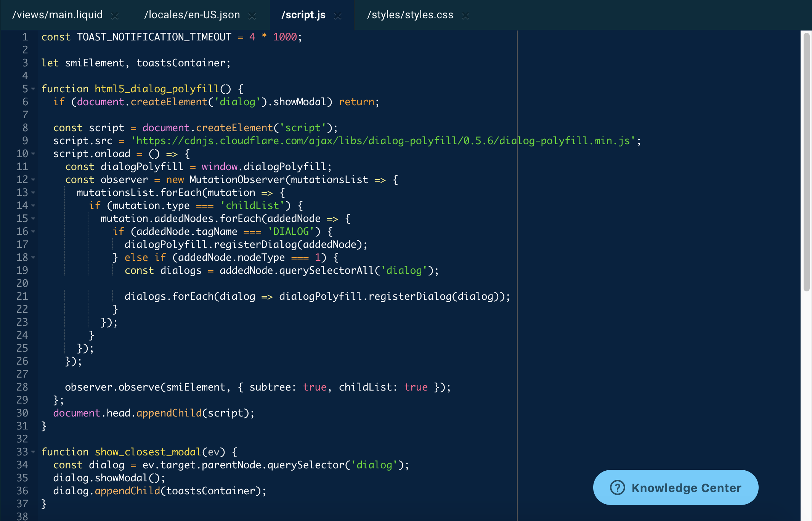
Task: Switch to the /views/main.liquid tab
Action: point(58,15)
